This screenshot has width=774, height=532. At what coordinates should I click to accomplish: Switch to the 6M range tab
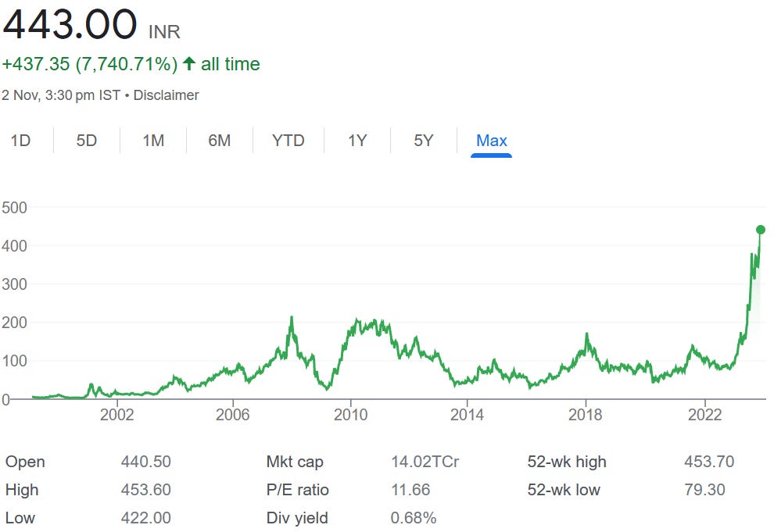tap(219, 141)
